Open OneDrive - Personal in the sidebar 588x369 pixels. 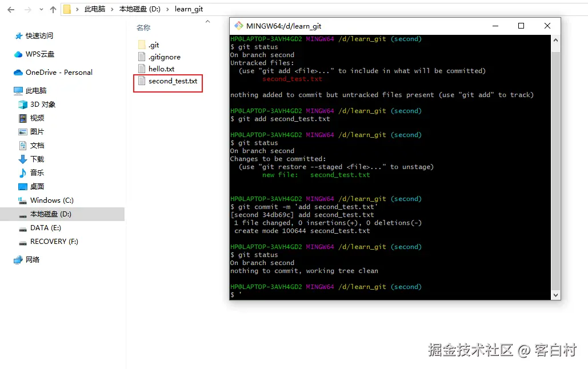pos(58,72)
